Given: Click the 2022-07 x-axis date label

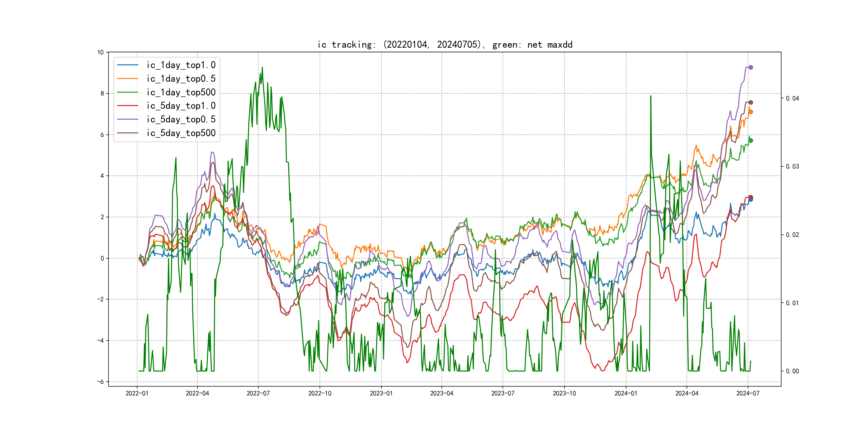Looking at the screenshot, I should [x=258, y=393].
